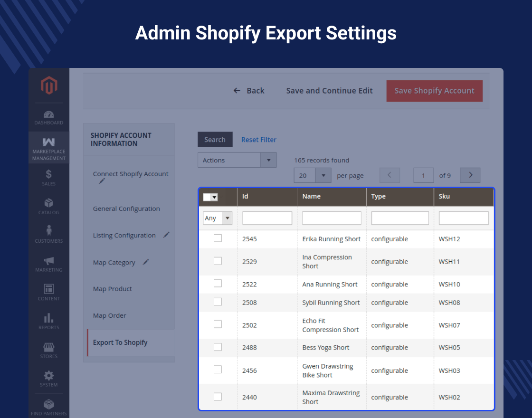Click the current page number field
The image size is (532, 418).
(x=423, y=175)
